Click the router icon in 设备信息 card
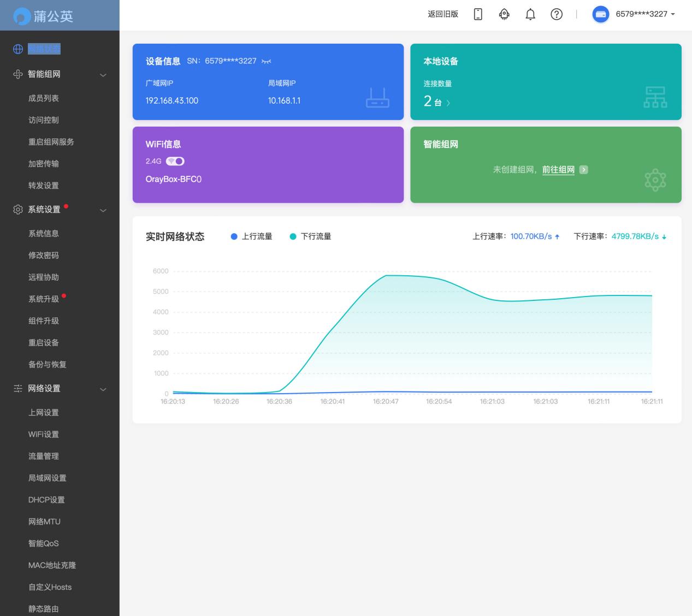Viewport: 692px width, 616px height. click(377, 98)
